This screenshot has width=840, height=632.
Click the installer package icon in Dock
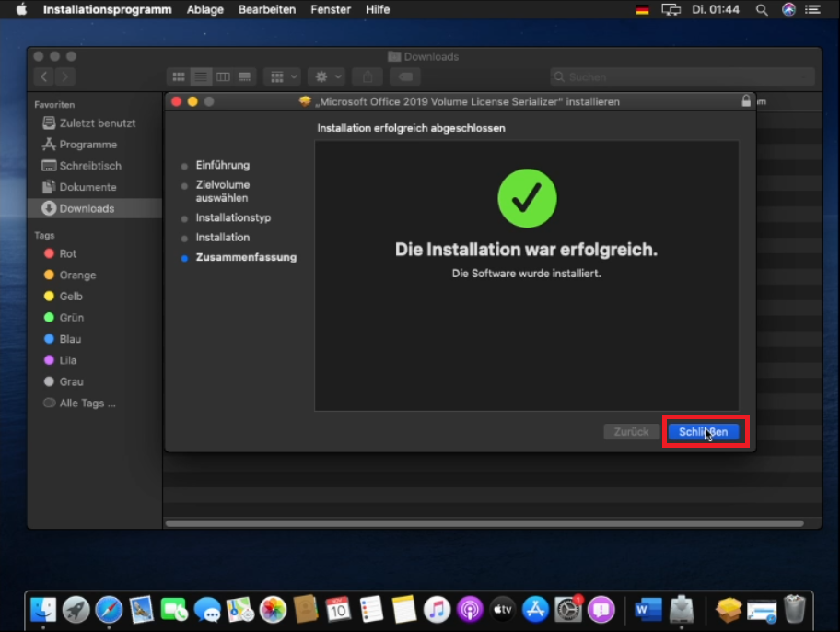pyautogui.click(x=729, y=609)
